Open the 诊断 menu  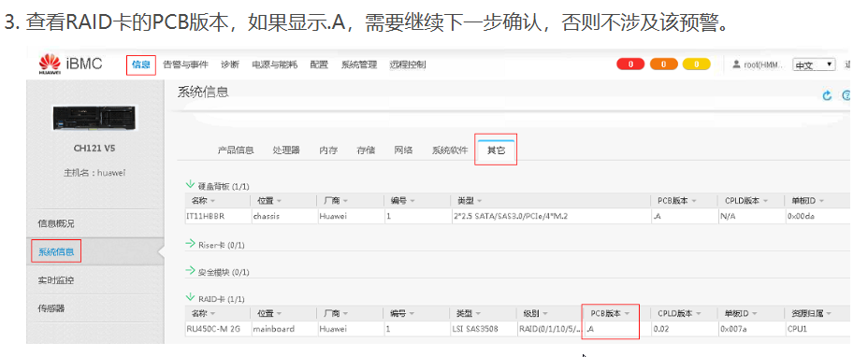(x=230, y=64)
